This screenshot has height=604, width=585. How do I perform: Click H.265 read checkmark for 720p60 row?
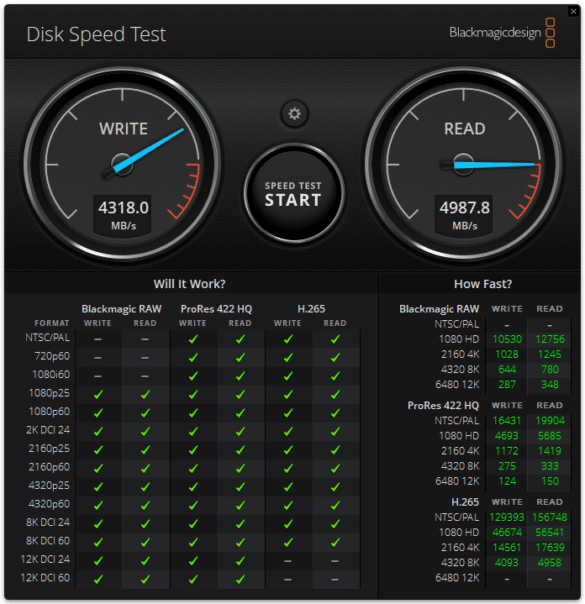(335, 357)
